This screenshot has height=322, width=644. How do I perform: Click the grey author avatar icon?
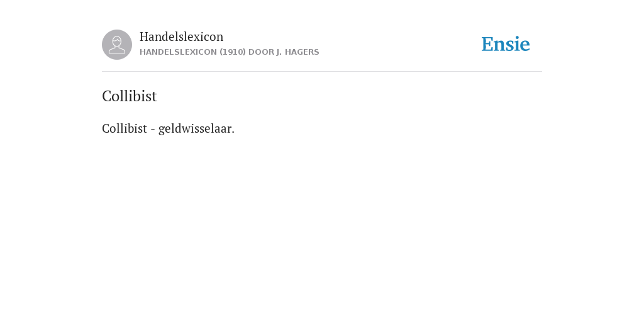pyautogui.click(x=117, y=45)
